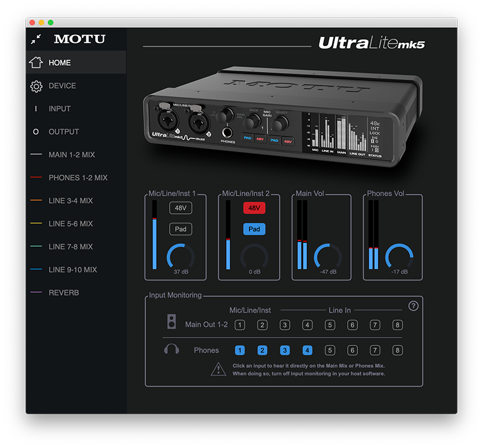Screen dimensions: 483x448
Task: Click the Home icon in the sidebar
Action: coord(37,62)
